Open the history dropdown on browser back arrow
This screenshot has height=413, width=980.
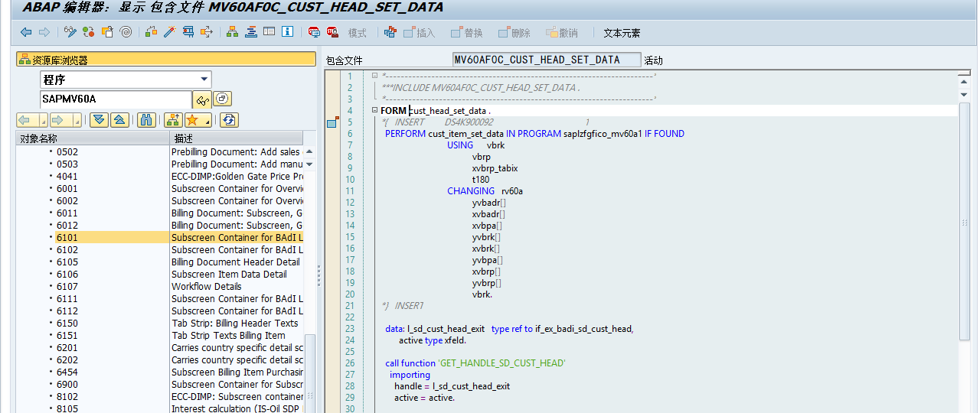pyautogui.click(x=43, y=121)
